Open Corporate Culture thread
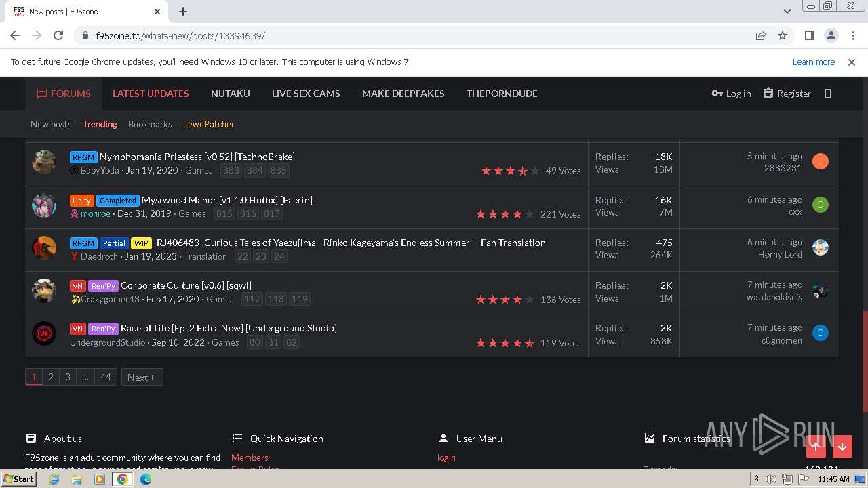Image resolution: width=868 pixels, height=488 pixels. coord(186,285)
